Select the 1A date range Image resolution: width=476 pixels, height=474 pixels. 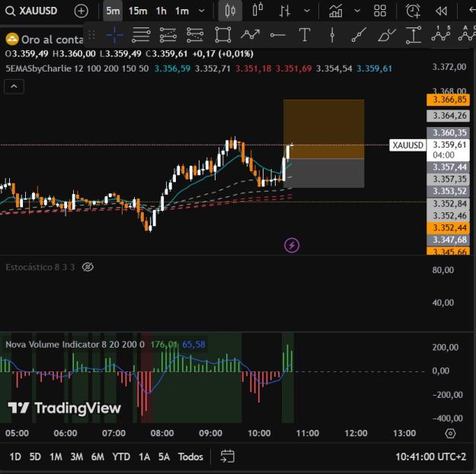tap(144, 457)
